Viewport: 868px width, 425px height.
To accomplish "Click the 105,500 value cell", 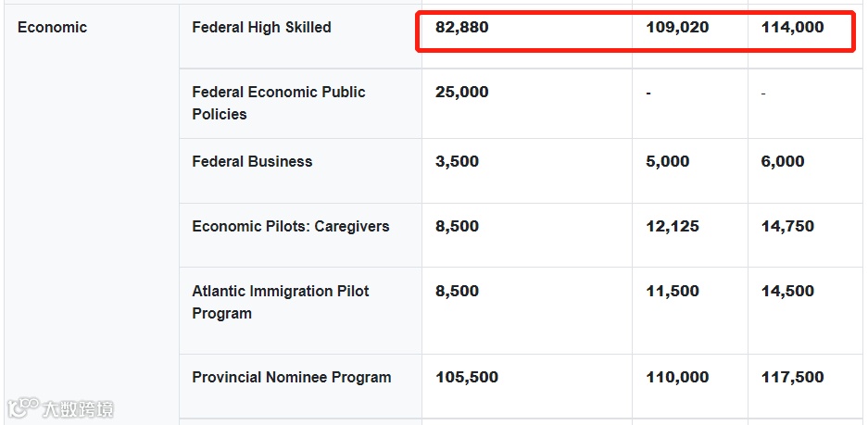I will [467, 378].
